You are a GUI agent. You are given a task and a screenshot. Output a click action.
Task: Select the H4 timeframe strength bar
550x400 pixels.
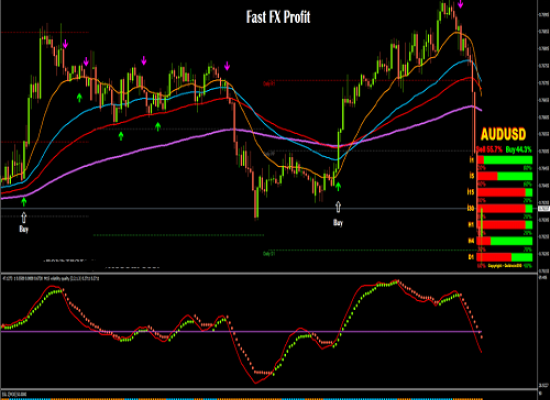click(505, 241)
